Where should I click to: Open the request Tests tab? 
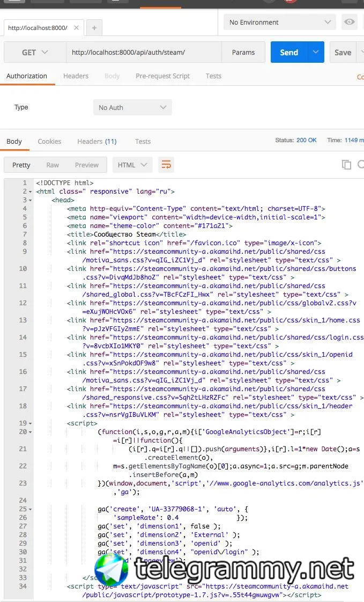[x=213, y=76]
